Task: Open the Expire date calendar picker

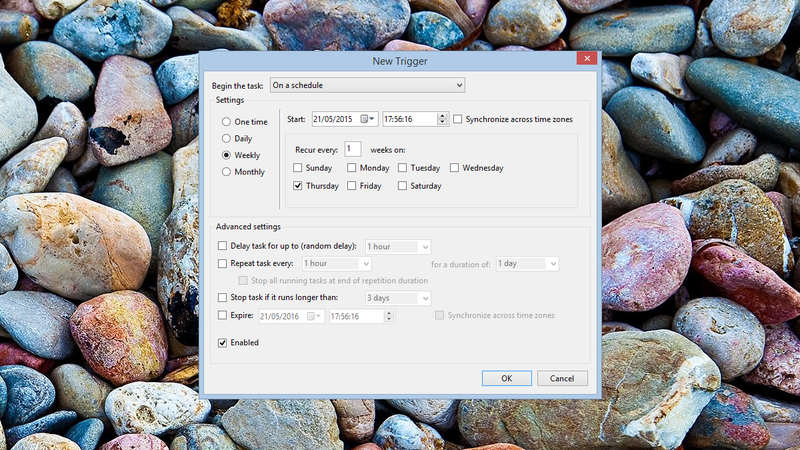Action: [x=314, y=316]
